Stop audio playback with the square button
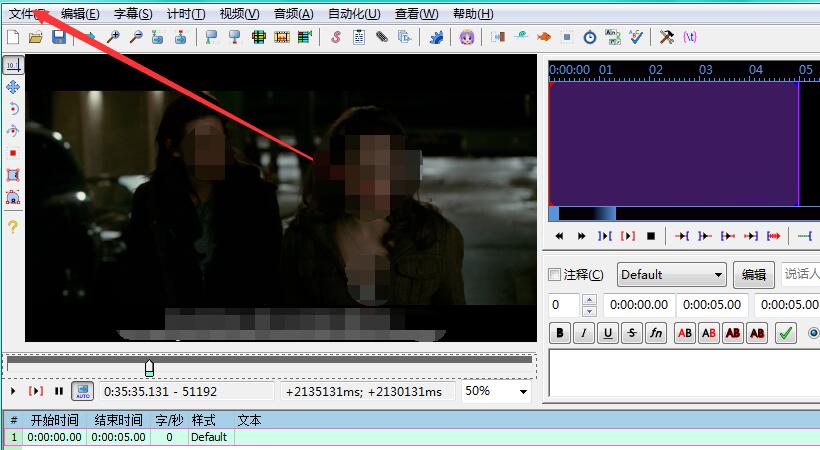The image size is (820, 450). point(651,236)
